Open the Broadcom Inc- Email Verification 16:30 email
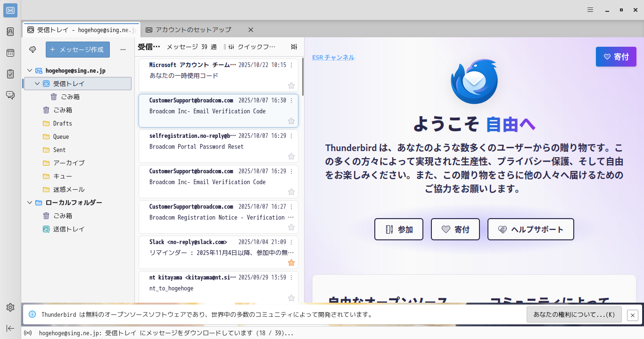Screen dimensions: 644x339 tap(218, 110)
